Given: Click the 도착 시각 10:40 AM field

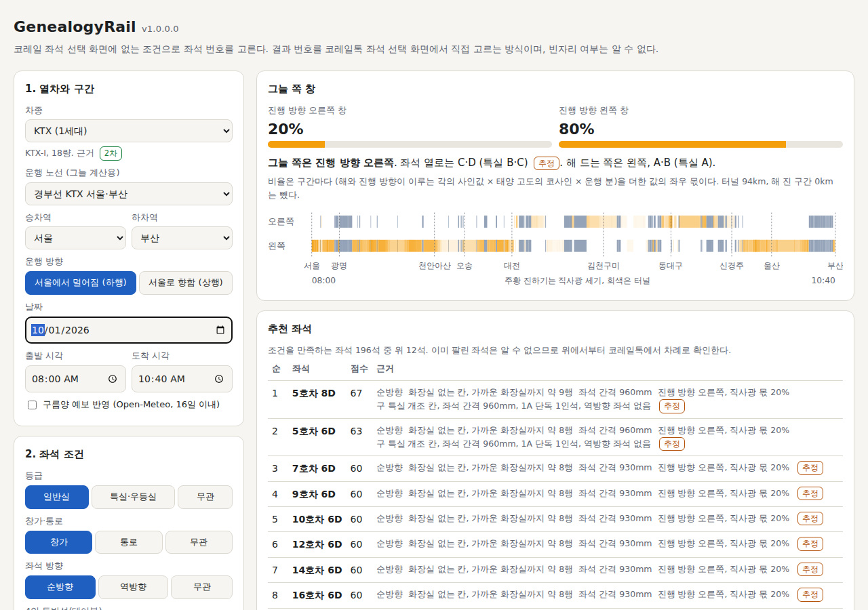Looking at the screenshot, I should tap(182, 379).
